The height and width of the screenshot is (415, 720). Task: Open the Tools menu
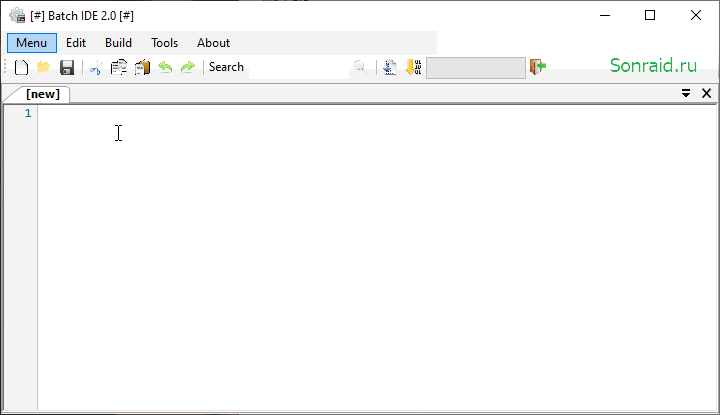pos(164,43)
